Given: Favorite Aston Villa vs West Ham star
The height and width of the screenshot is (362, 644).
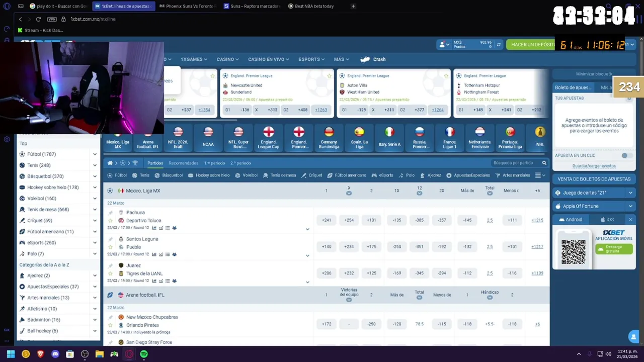Looking at the screenshot, I should click(446, 76).
